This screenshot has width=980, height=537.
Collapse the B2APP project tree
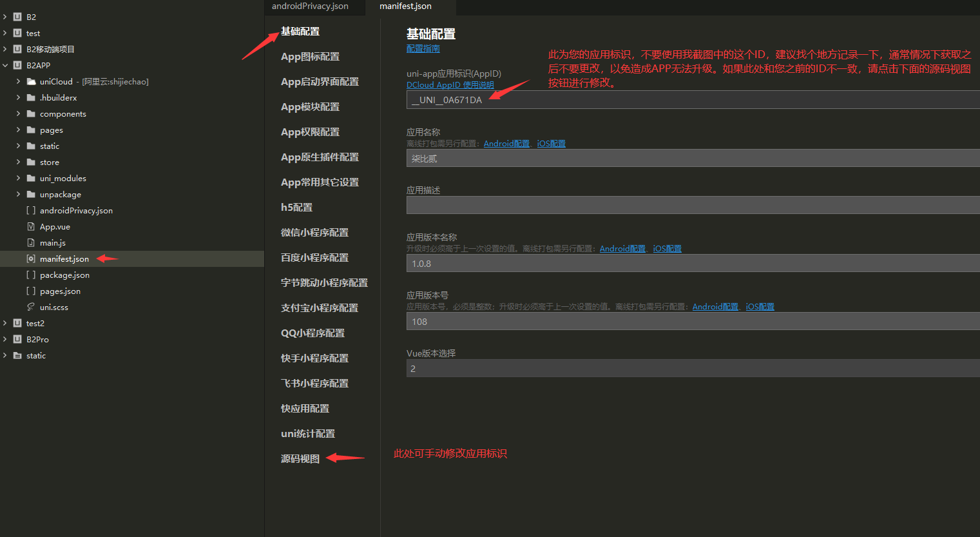[x=5, y=66]
